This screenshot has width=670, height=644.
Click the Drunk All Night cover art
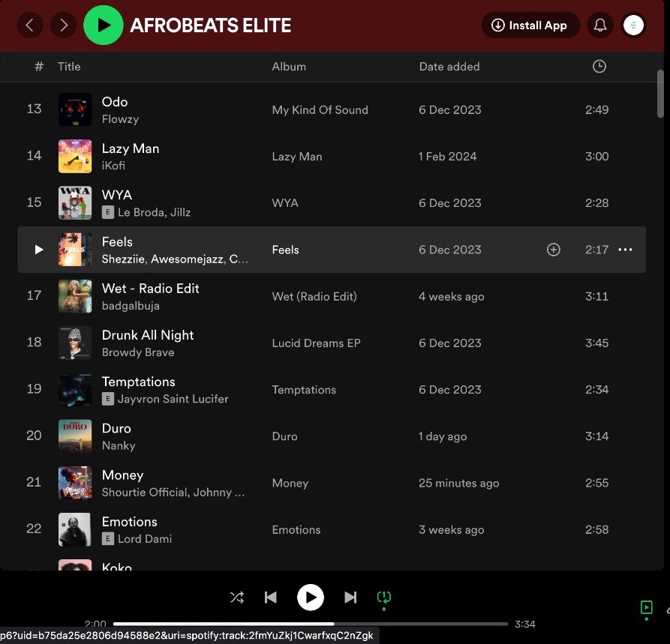pos(75,343)
